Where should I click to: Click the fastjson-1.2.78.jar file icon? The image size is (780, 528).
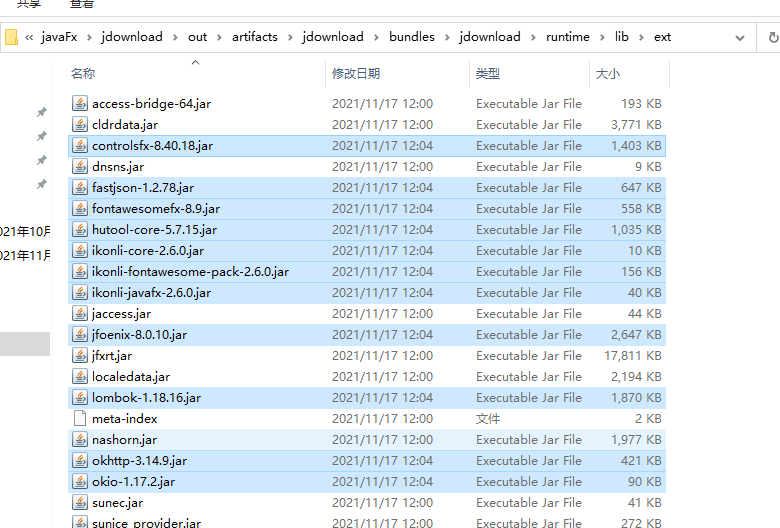coord(80,188)
